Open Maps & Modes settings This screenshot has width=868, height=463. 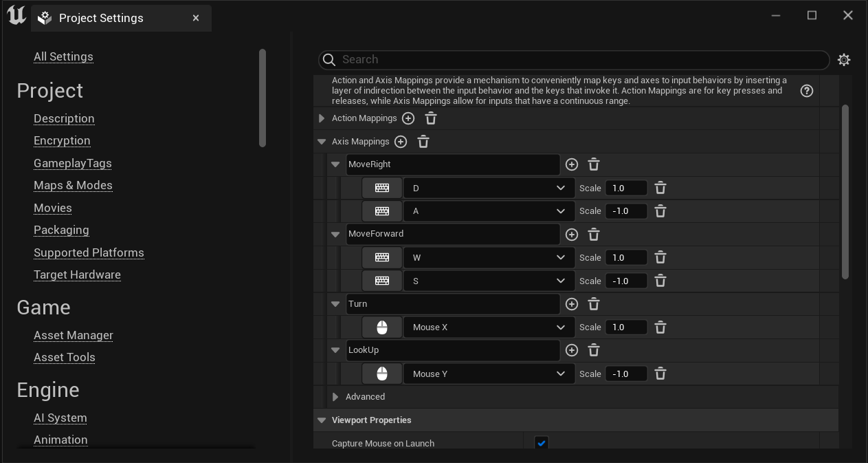(73, 185)
